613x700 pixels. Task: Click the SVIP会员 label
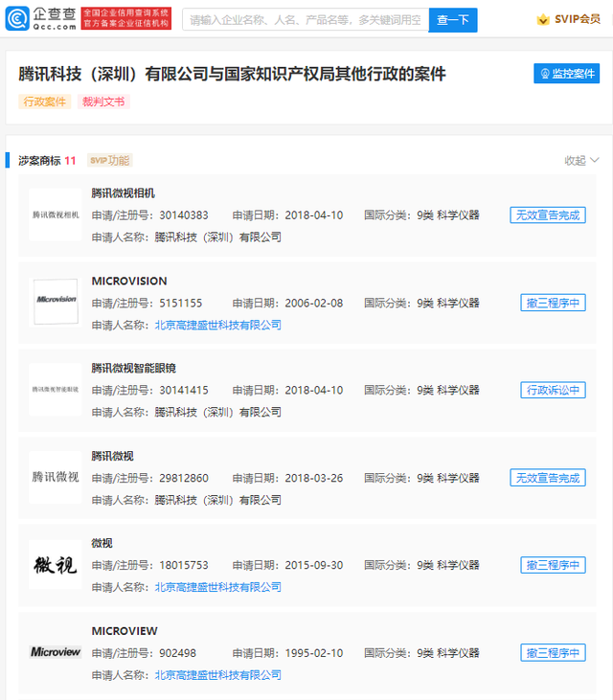(578, 19)
